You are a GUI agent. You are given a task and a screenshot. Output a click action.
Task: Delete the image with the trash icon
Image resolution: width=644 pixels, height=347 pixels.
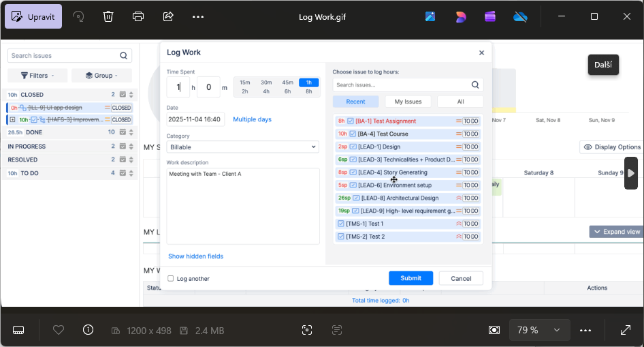coord(108,16)
